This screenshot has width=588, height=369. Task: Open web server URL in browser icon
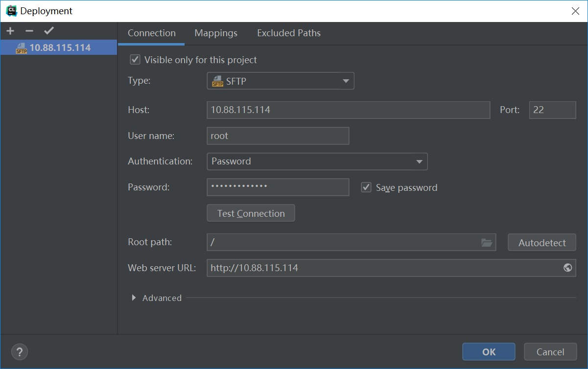click(568, 268)
